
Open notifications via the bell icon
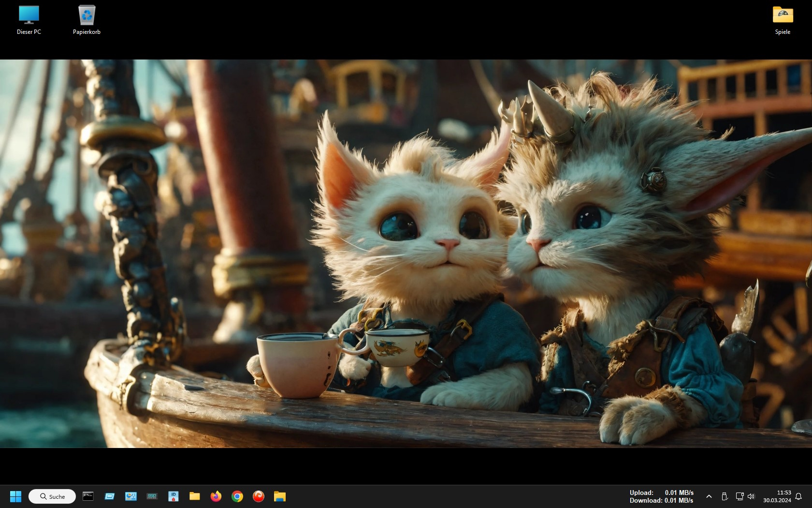click(798, 496)
